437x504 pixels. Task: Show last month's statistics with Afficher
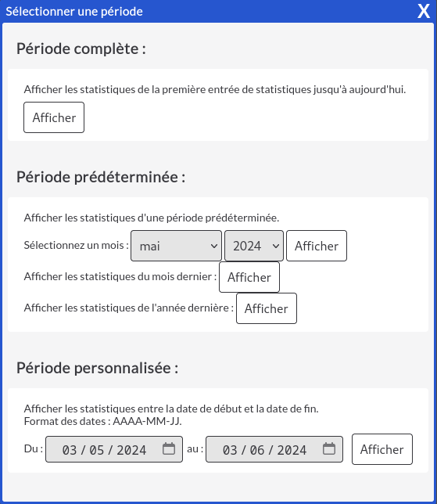249,277
